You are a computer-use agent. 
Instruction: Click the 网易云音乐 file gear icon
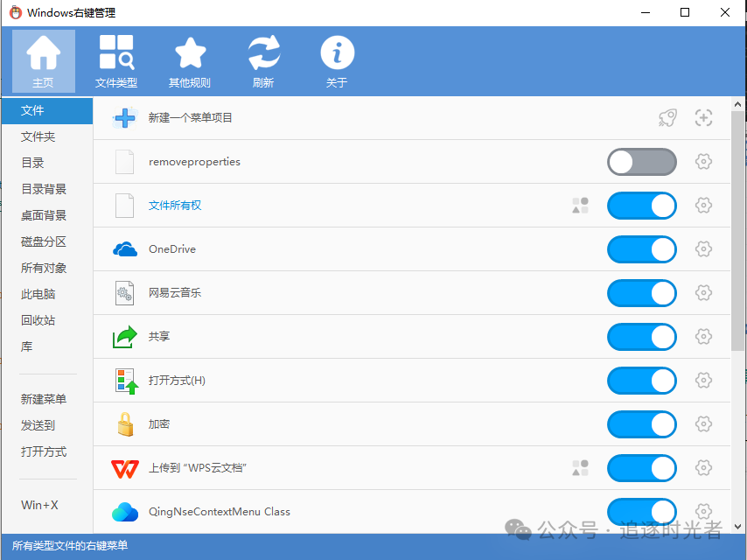point(125,292)
